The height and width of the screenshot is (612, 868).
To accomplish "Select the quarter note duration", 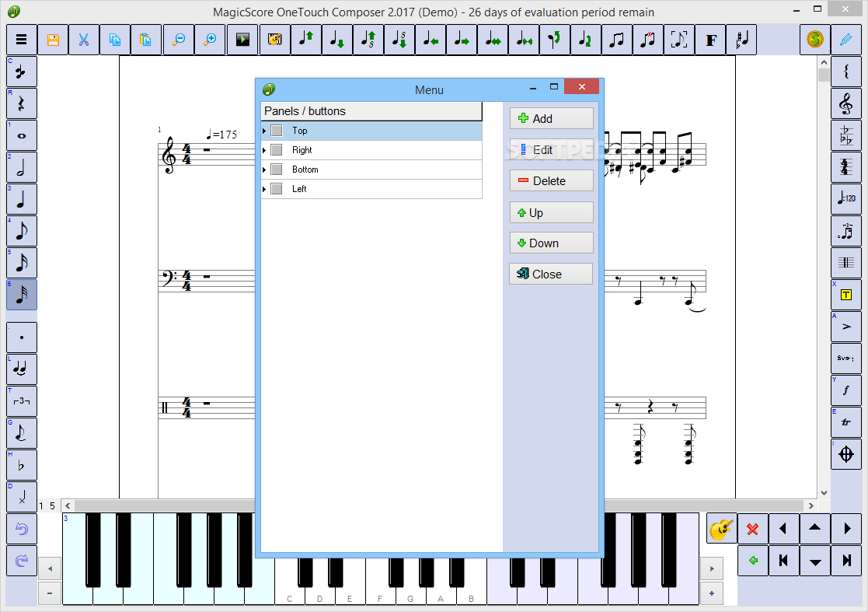I will [22, 199].
